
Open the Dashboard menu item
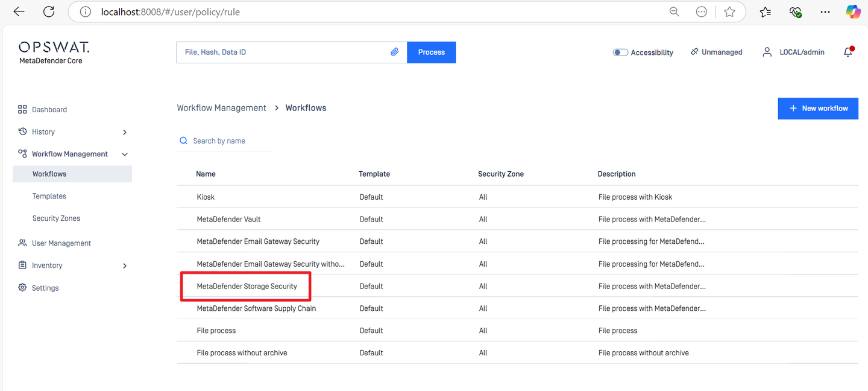[49, 110]
